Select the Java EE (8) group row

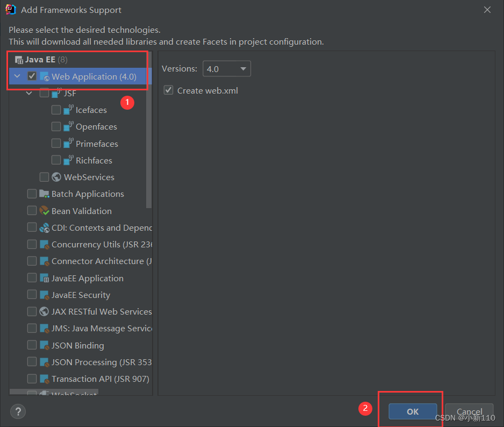[81, 60]
